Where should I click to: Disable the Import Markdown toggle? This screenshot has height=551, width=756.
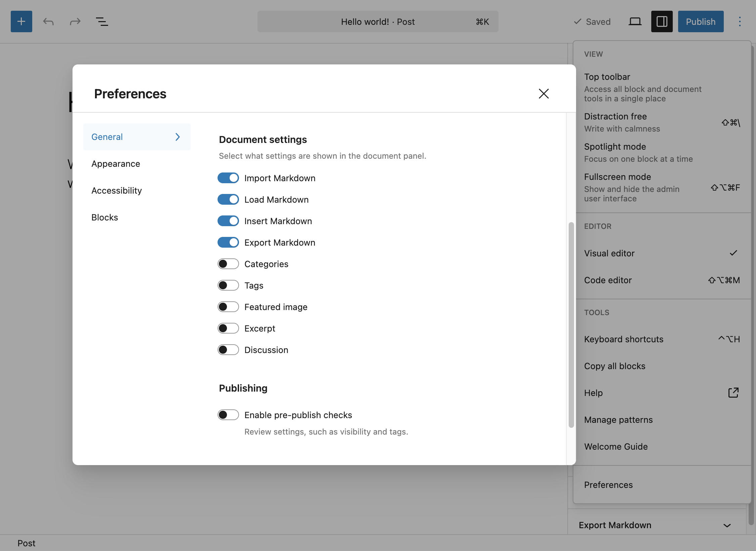point(228,178)
